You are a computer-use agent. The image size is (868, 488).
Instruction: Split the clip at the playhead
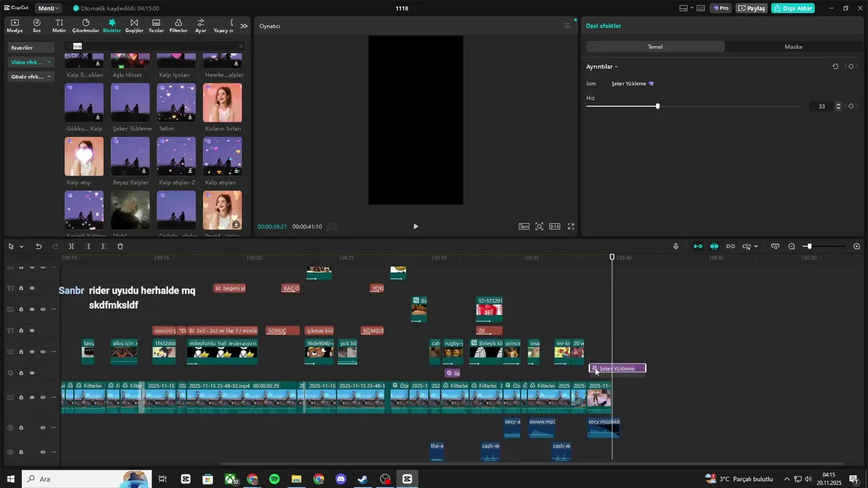[x=71, y=246]
